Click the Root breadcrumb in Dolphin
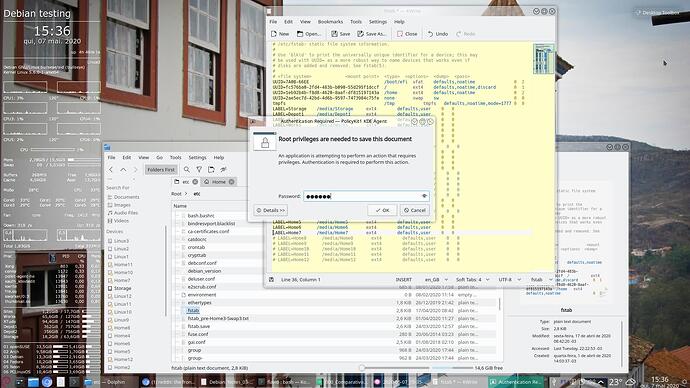 click(x=176, y=194)
